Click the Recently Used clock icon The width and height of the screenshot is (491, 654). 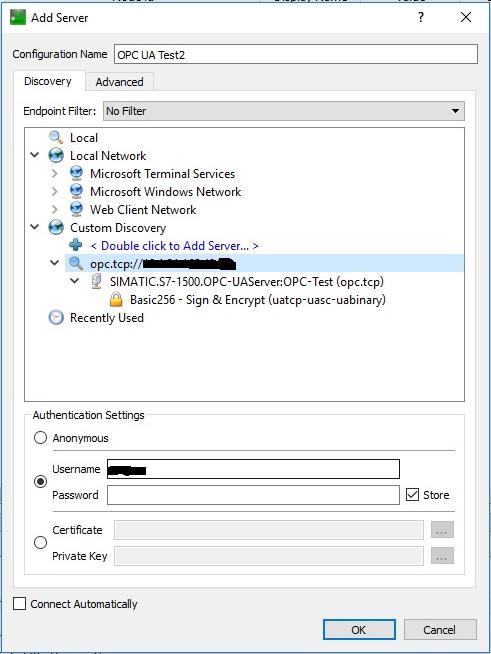56,317
